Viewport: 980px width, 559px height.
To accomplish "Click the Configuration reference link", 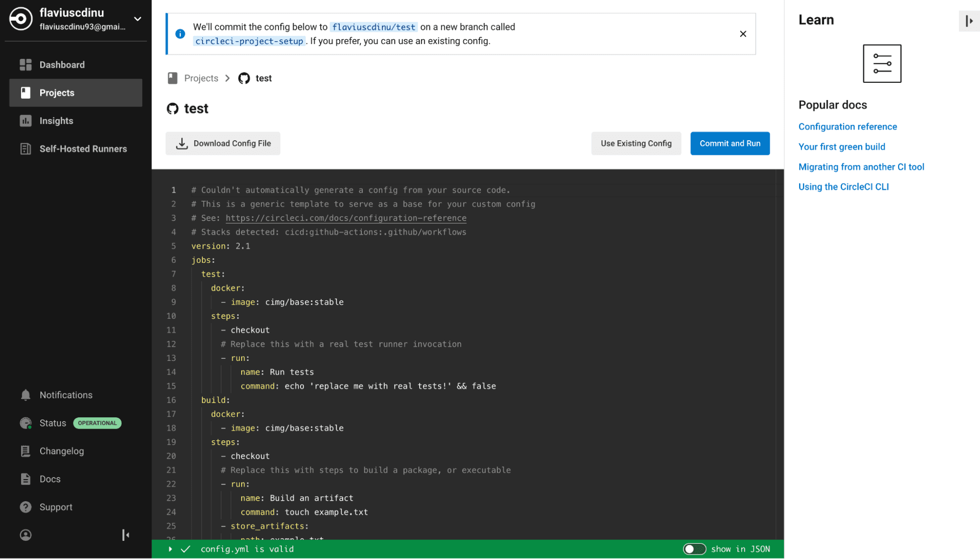I will 848,127.
